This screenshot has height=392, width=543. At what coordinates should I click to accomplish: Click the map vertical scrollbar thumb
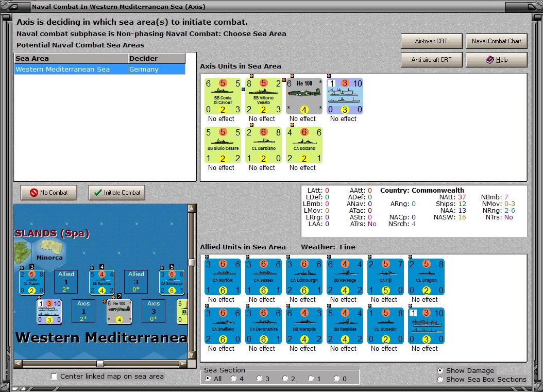pos(192,262)
